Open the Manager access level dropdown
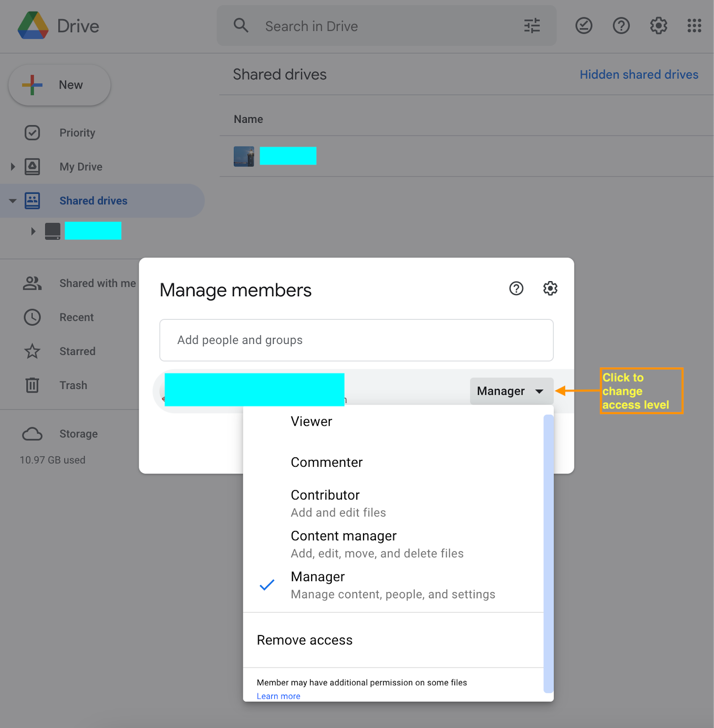Image resolution: width=714 pixels, height=728 pixels. [512, 391]
